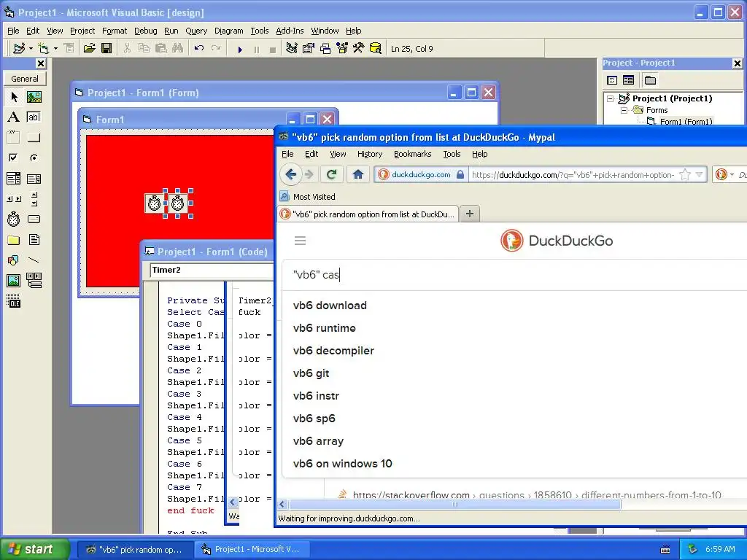Open the Add-Ins menu in Visual Basic
747x560 pixels.
pyautogui.click(x=290, y=31)
